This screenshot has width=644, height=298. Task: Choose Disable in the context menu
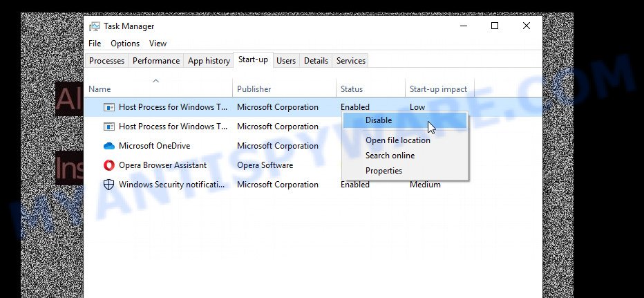405,120
